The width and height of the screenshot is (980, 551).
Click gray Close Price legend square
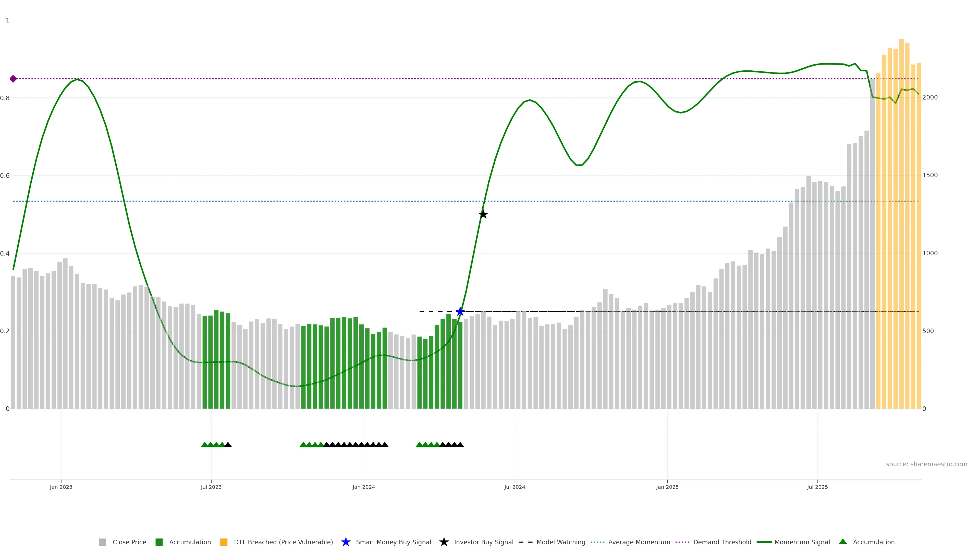coord(102,542)
